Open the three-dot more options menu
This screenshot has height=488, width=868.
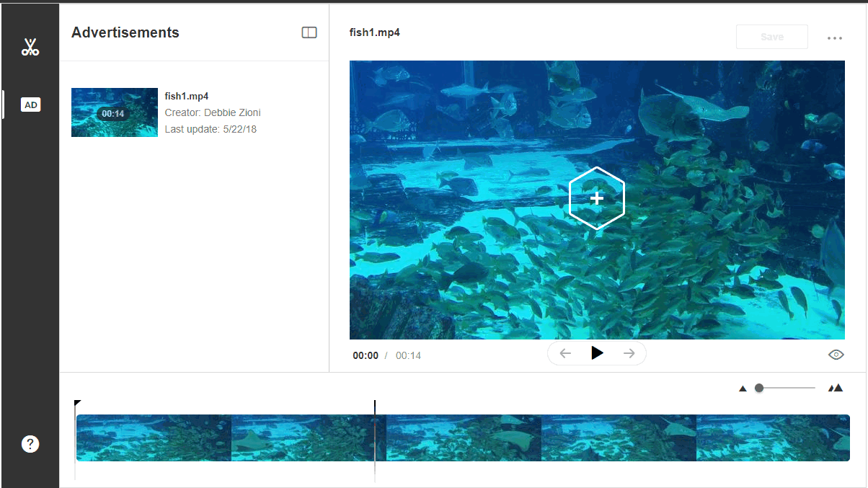[835, 38]
